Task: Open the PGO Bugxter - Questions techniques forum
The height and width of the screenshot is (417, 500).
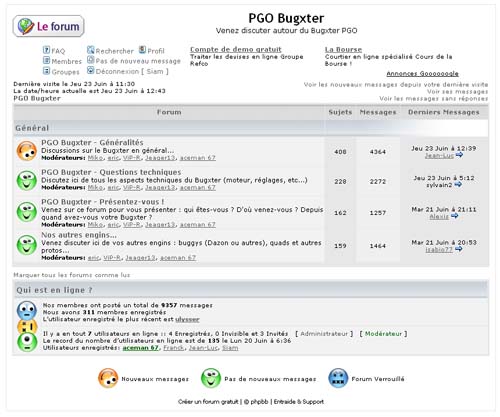Action: pos(111,172)
